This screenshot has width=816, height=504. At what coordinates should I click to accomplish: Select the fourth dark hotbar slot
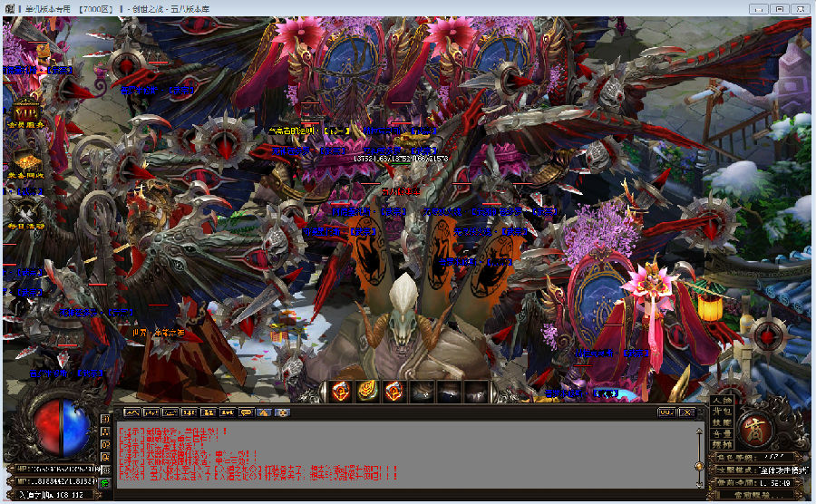click(422, 391)
